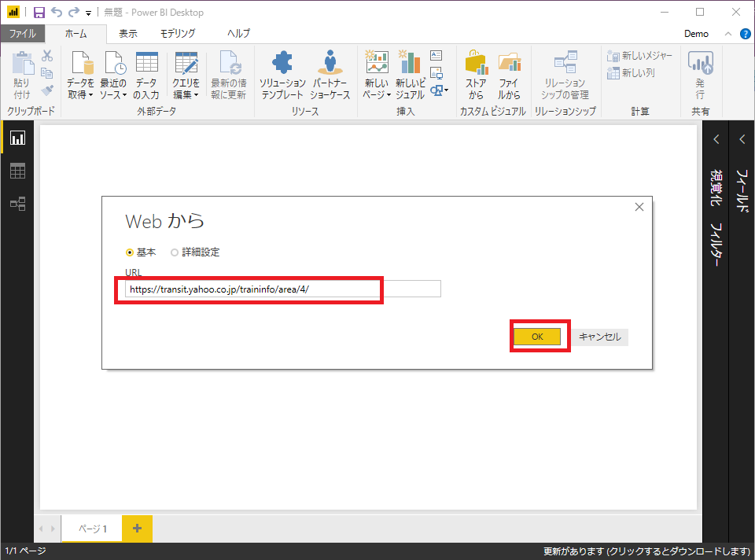This screenshot has width=755, height=560.
Task: Switch to the ヘルプ ribbon tab
Action: pyautogui.click(x=239, y=33)
